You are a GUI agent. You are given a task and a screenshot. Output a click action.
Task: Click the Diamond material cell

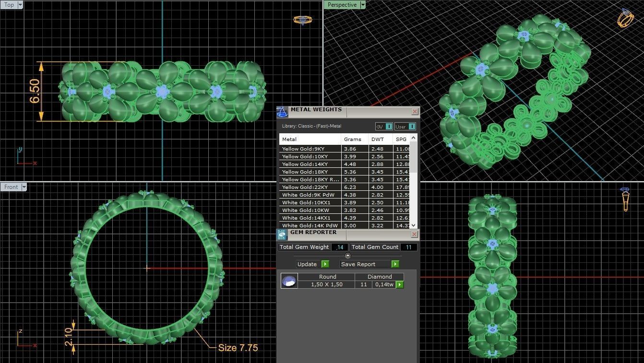click(x=380, y=277)
